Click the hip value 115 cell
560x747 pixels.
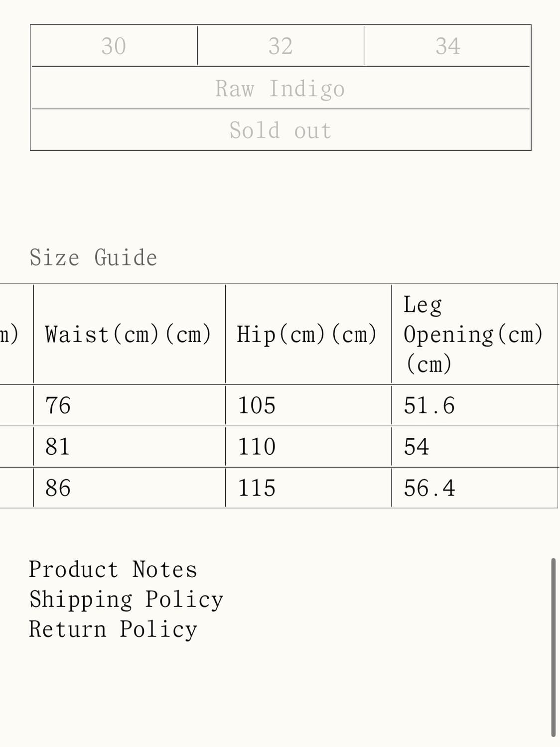(308, 488)
